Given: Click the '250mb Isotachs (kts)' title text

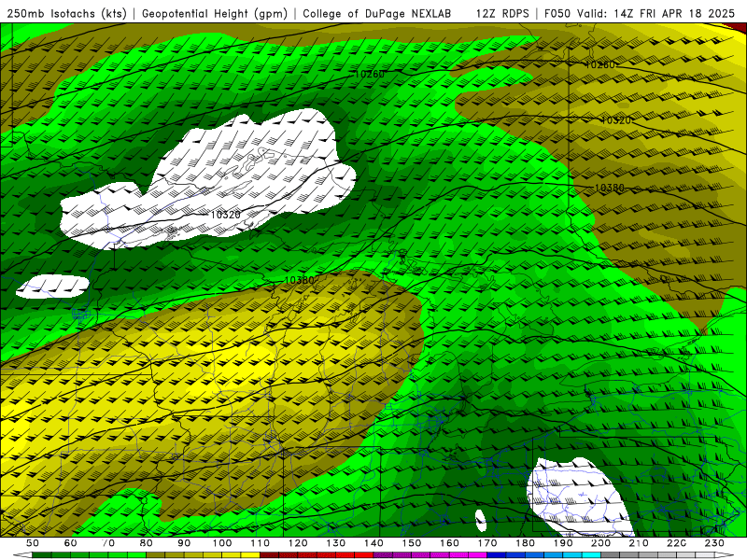Looking at the screenshot, I should [66, 13].
